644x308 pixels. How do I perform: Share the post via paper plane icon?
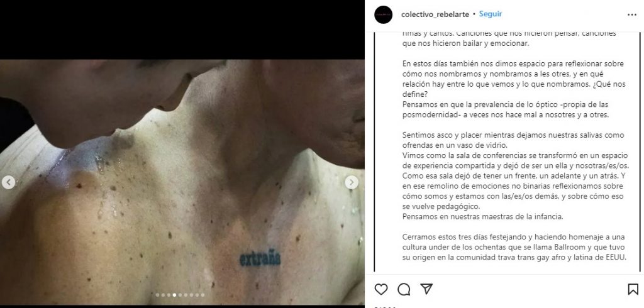click(426, 289)
